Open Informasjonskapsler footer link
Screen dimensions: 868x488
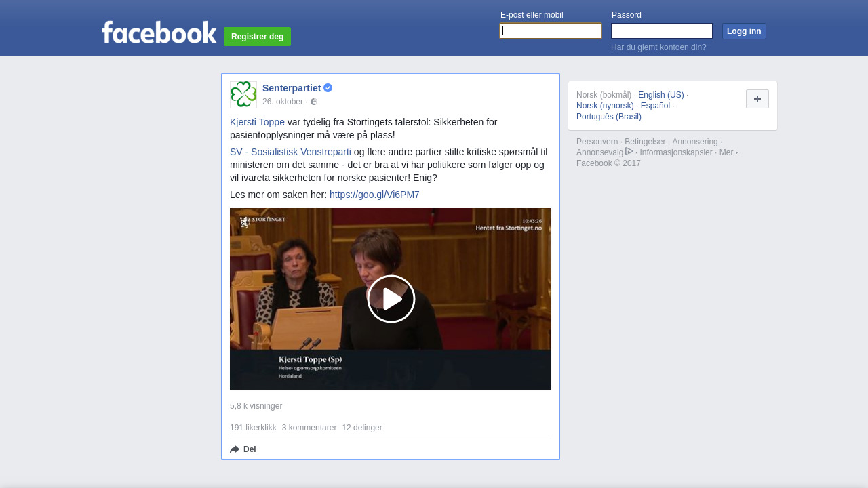pyautogui.click(x=676, y=152)
